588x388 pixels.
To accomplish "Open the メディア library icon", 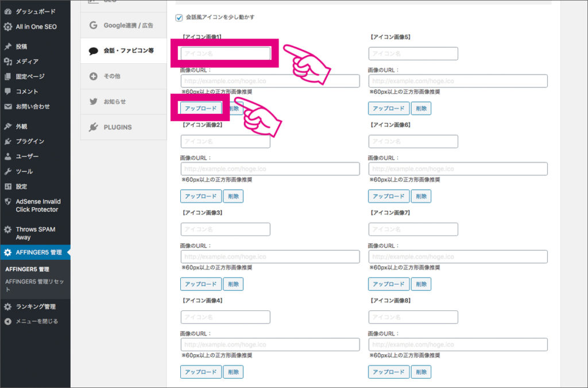I will [x=7, y=62].
